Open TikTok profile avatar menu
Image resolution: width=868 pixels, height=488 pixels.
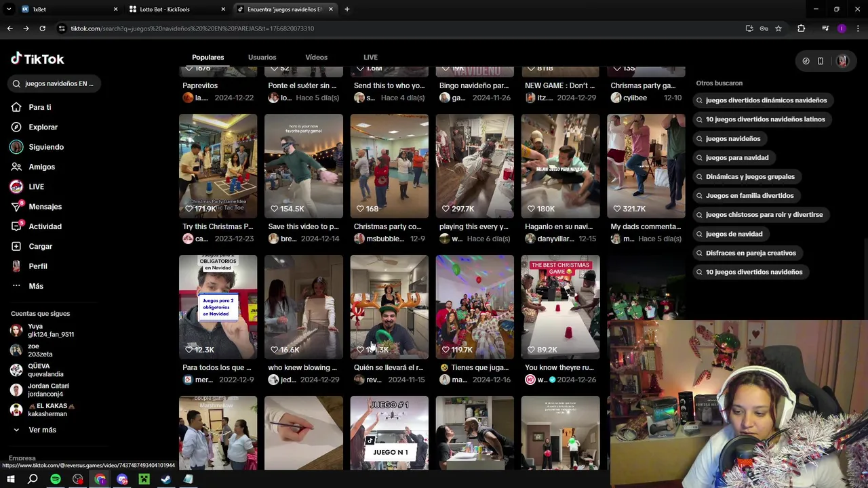point(842,61)
